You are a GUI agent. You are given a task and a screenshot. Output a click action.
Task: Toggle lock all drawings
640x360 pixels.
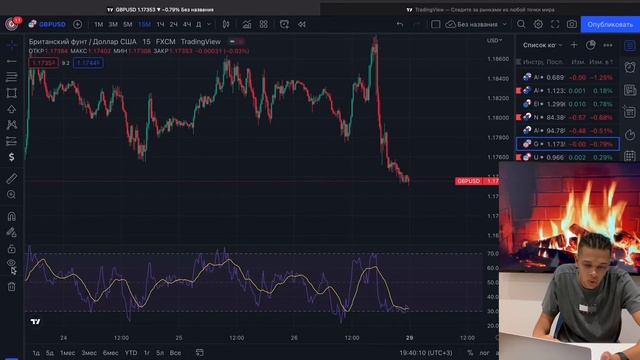tap(11, 249)
